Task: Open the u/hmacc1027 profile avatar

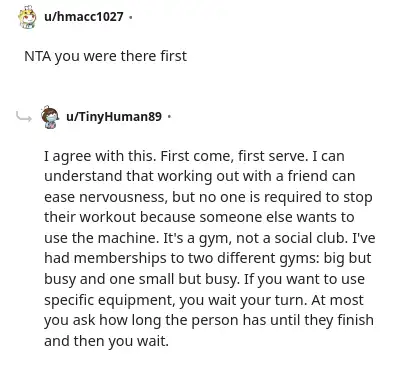Action: coord(27,17)
